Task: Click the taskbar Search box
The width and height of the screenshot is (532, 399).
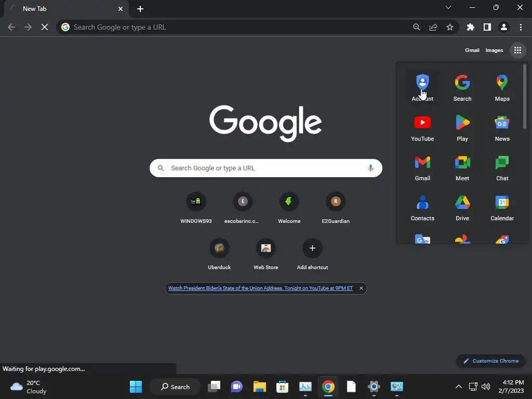Action: pos(175,387)
